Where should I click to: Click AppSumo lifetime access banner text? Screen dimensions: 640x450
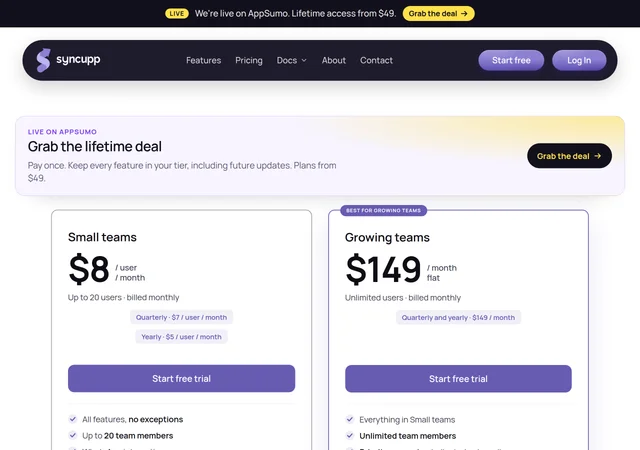295,13
